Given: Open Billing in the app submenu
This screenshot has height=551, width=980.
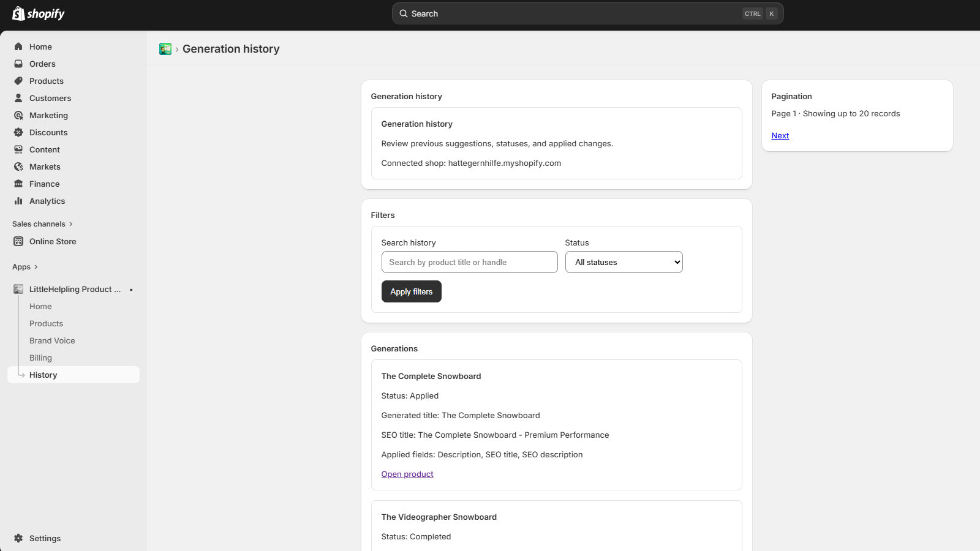Looking at the screenshot, I should 40,358.
